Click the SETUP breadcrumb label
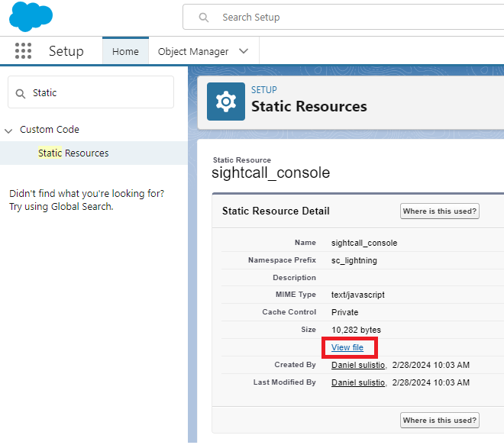The width and height of the screenshot is (504, 445). pos(264,89)
